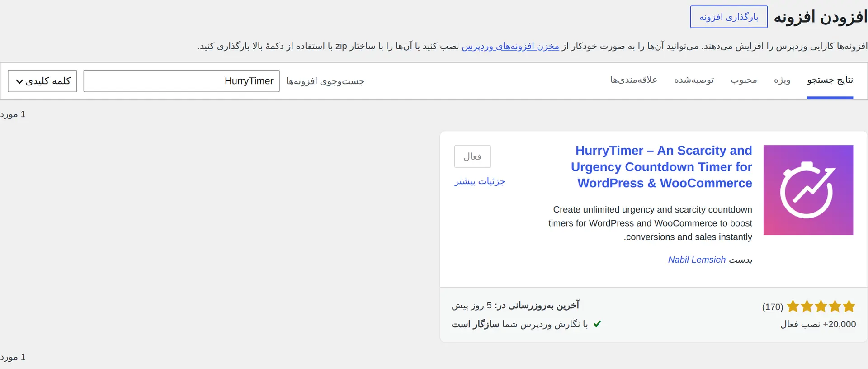The image size is (868, 369).
Task: Click the بارگذاری افزونه upload button
Action: tap(729, 17)
